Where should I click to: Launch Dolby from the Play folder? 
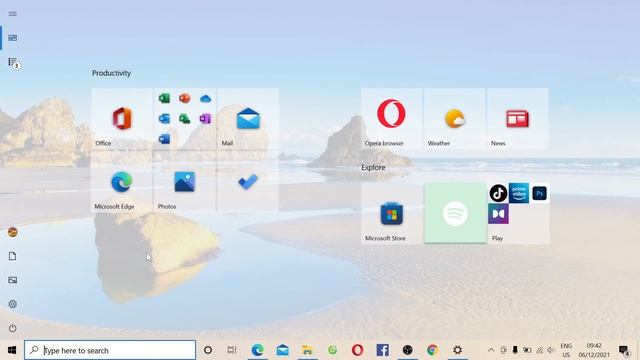click(498, 213)
